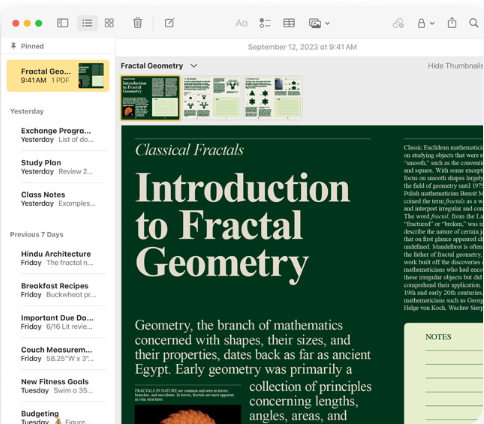Click the Previous 7 Days header
Viewport: 484px width, 424px height.
[x=37, y=234]
